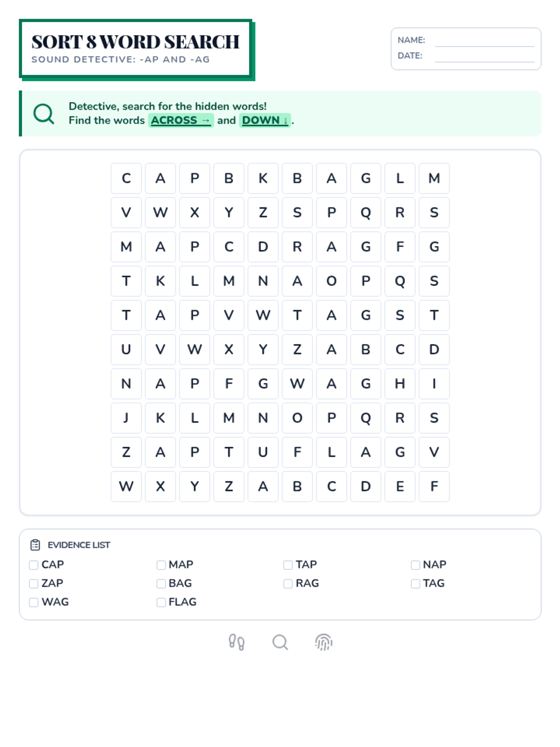The width and height of the screenshot is (560, 747).
Task: Tick the MAP word checkbox
Action: (x=161, y=565)
